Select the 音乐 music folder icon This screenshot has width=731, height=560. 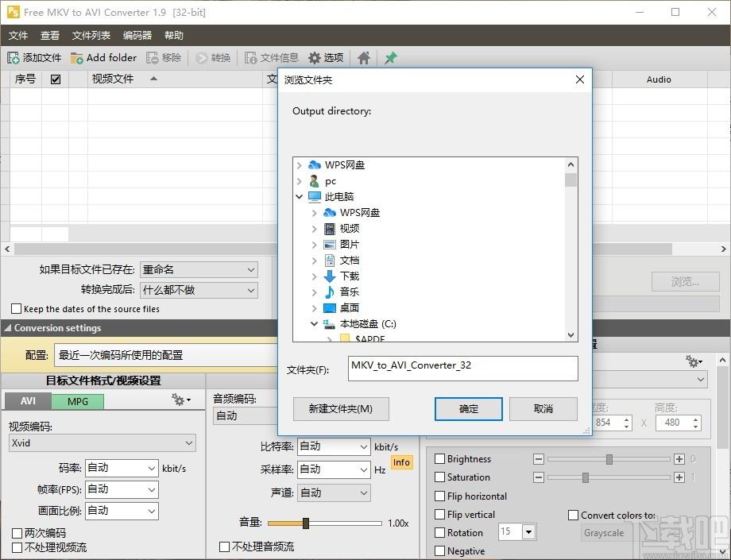point(330,292)
